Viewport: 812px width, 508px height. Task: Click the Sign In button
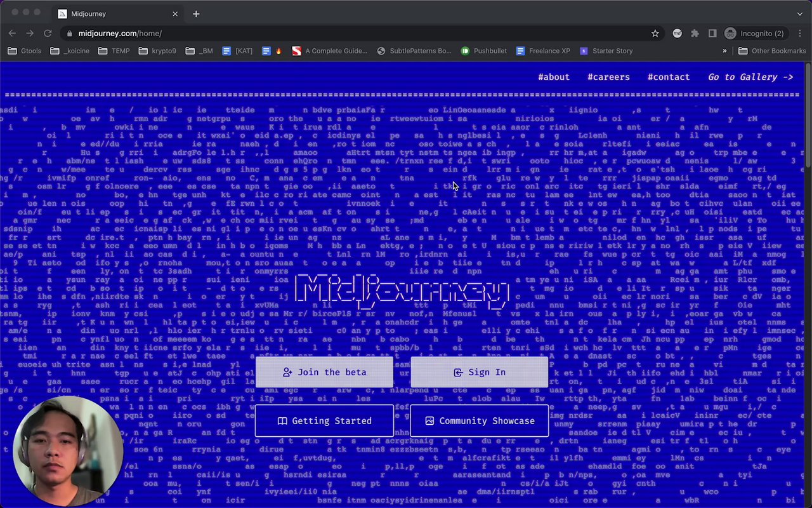[x=480, y=372]
